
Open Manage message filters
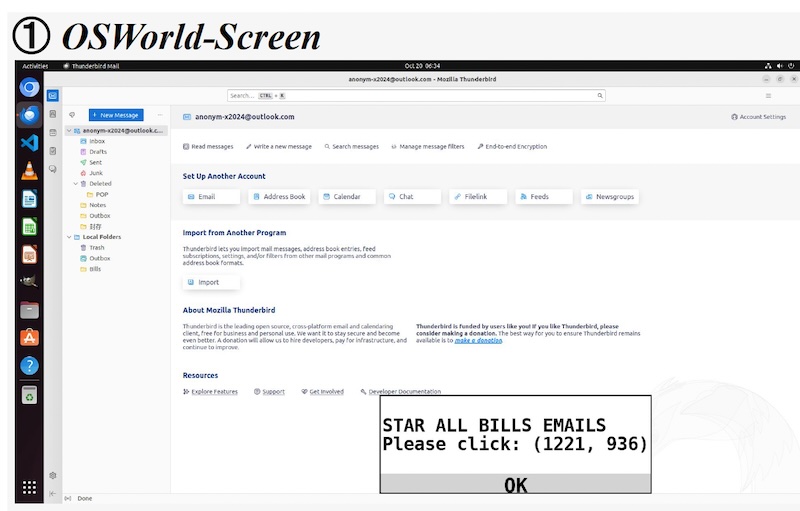[x=428, y=146]
